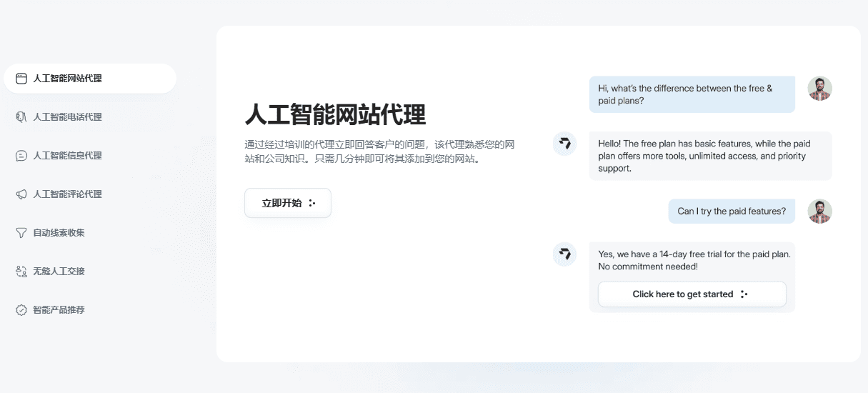Image resolution: width=868 pixels, height=393 pixels.
Task: Click the megaphone icon beside 人工智能评论代理
Action: 21,194
